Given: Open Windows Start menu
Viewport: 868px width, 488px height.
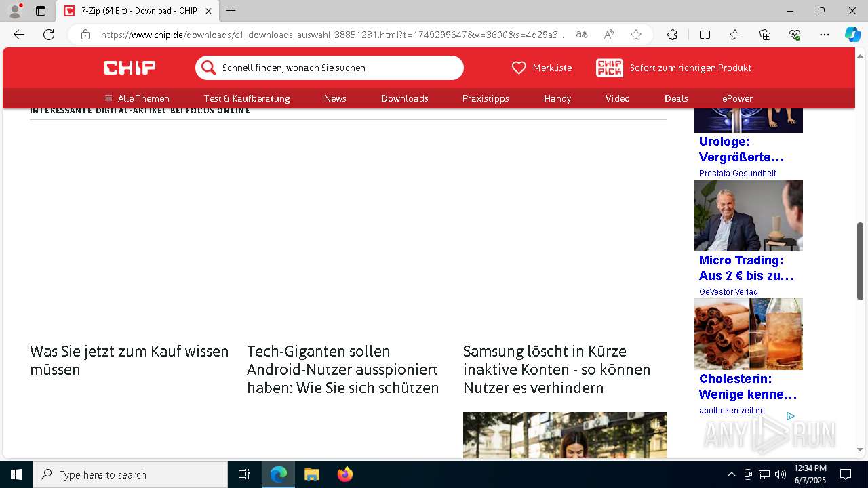Looking at the screenshot, I should (x=16, y=474).
